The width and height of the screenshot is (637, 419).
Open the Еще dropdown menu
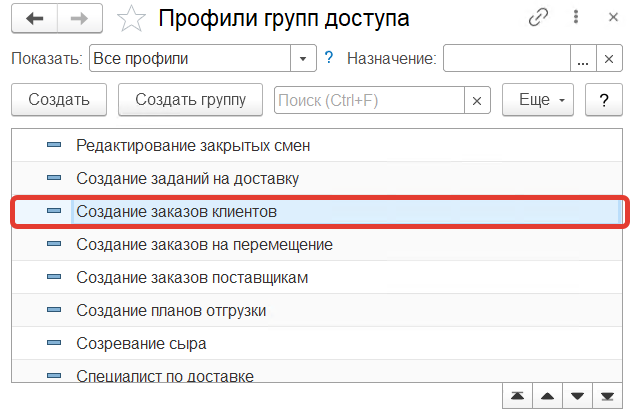point(541,100)
